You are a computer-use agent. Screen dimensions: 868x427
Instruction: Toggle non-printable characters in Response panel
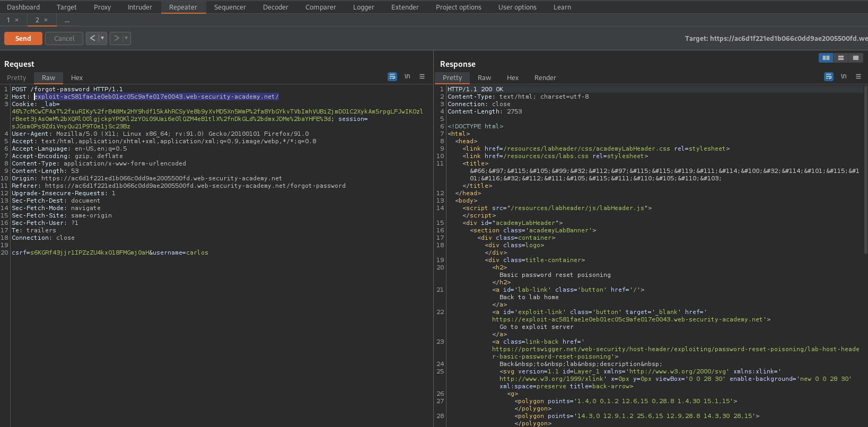coord(844,76)
